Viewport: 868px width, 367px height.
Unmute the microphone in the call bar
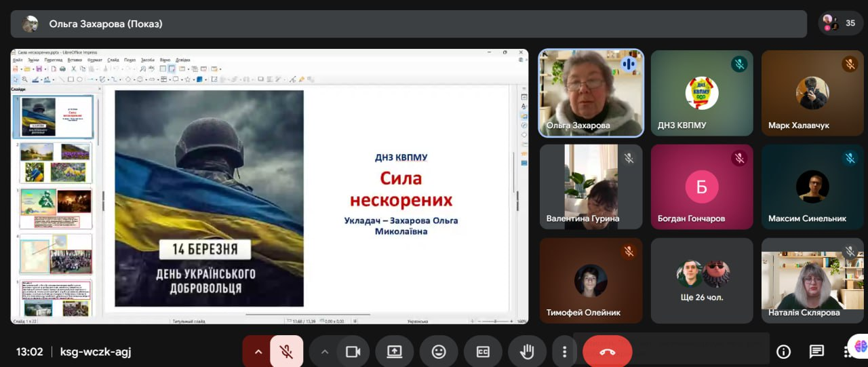[x=286, y=351]
